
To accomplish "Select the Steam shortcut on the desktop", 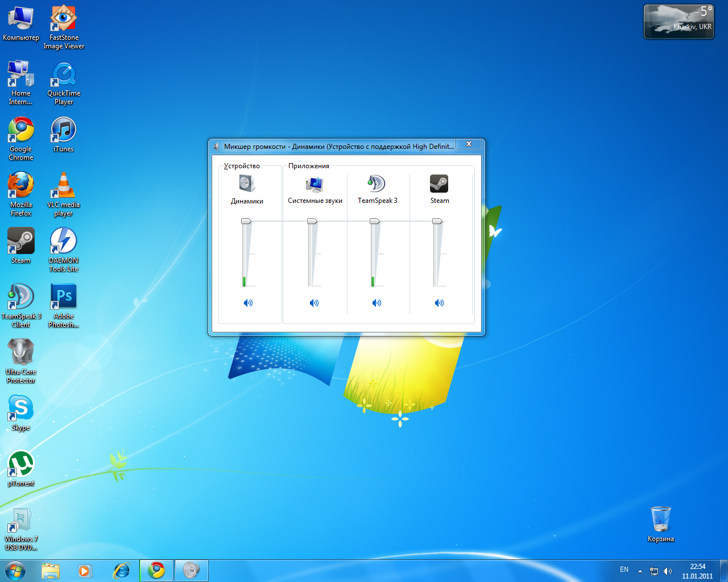I will (21, 246).
